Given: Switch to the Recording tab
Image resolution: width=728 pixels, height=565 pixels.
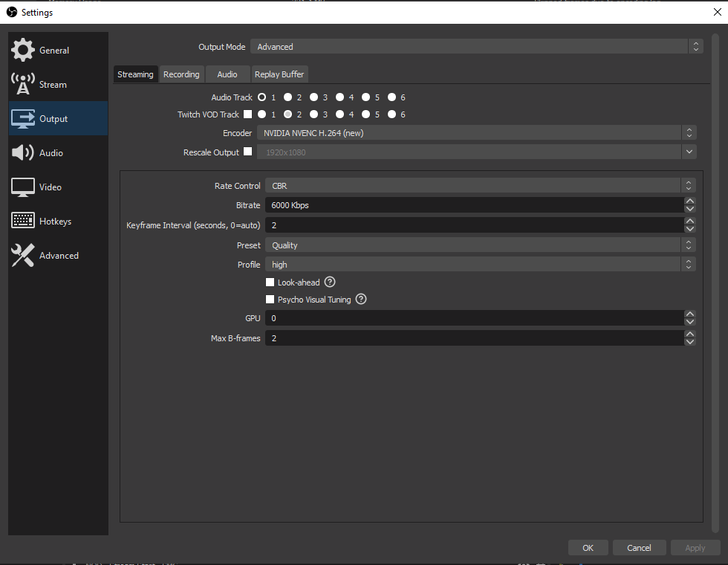Looking at the screenshot, I should coord(181,74).
